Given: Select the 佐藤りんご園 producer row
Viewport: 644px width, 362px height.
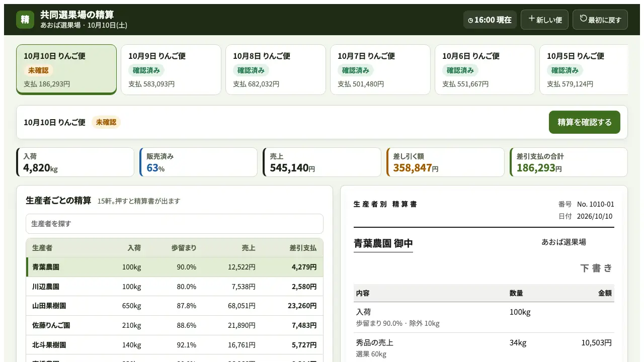Looking at the screenshot, I should pyautogui.click(x=175, y=325).
